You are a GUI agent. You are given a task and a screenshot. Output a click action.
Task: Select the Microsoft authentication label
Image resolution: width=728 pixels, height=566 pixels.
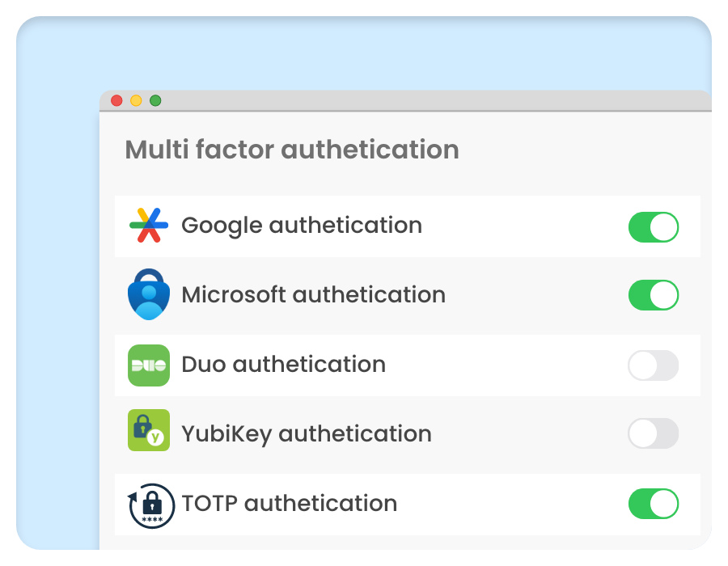tap(313, 295)
